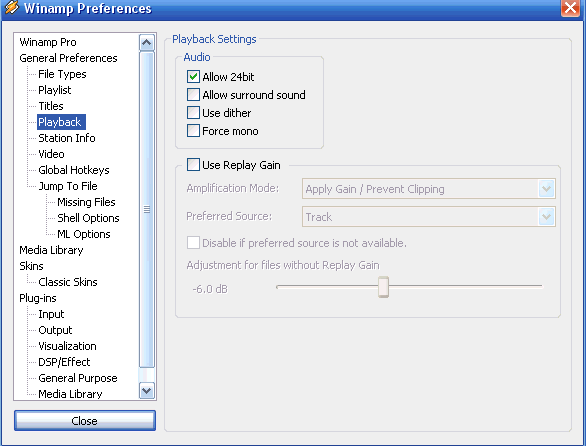Tick the Use dither checkbox
Screen dimensions: 586x446
coord(193,113)
